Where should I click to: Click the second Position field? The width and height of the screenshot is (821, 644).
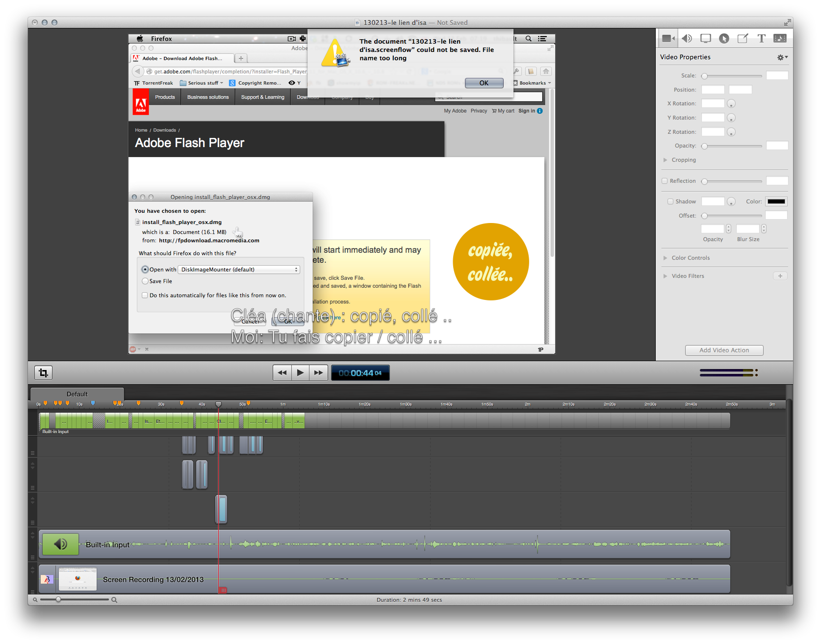tap(740, 90)
